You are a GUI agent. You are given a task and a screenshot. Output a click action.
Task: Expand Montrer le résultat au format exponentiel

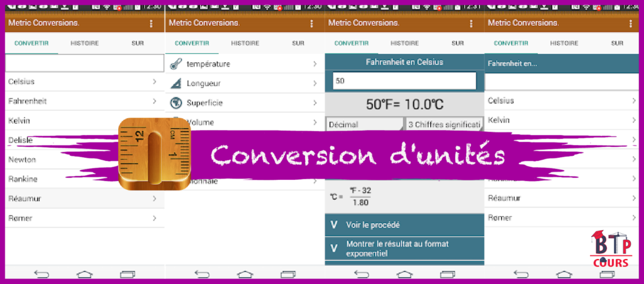pyautogui.click(x=404, y=249)
